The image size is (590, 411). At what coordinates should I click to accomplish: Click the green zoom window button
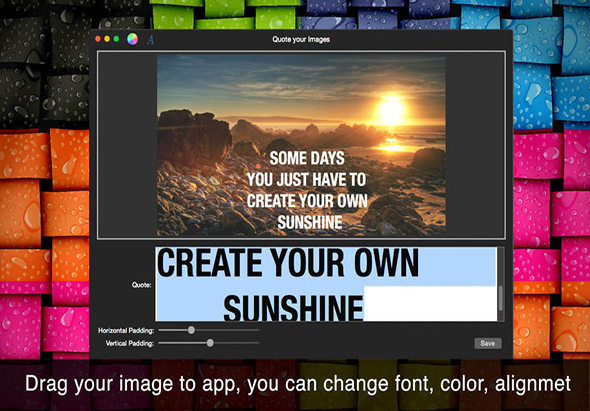[116, 39]
